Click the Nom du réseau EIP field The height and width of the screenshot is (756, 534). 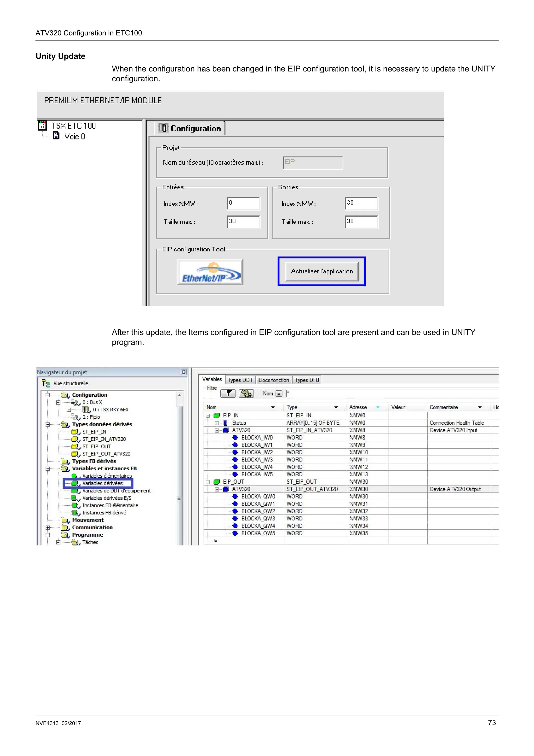coord(313,163)
